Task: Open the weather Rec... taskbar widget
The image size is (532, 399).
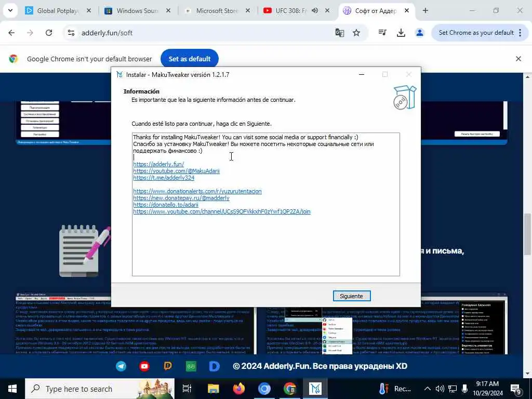Action: (x=395, y=389)
